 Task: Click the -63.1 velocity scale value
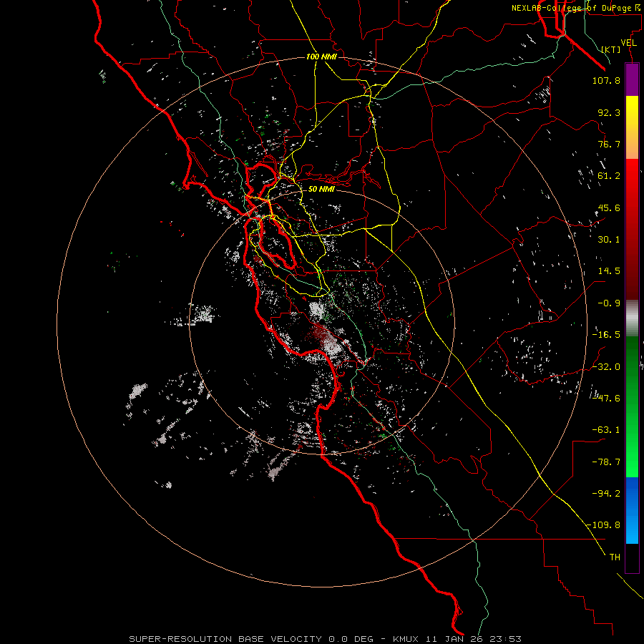[606, 430]
